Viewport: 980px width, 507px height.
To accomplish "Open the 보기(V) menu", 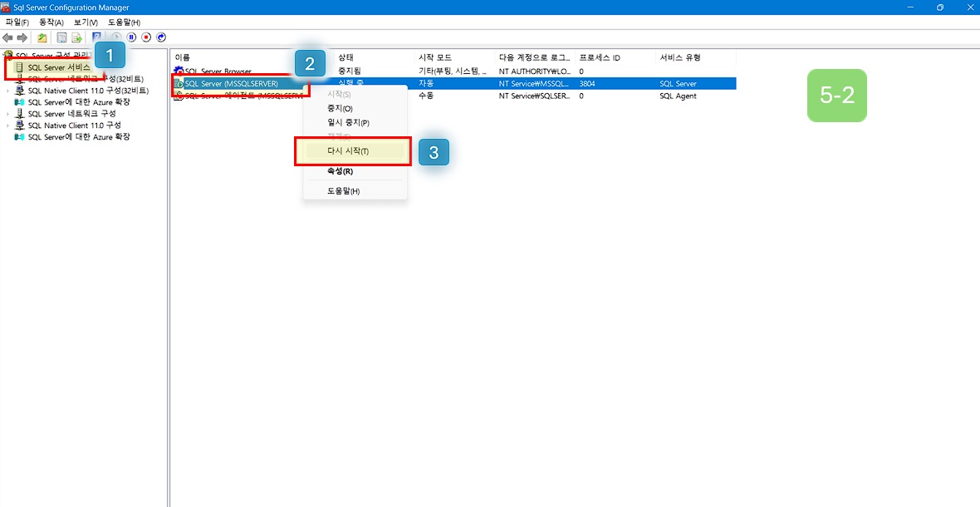I will click(86, 22).
